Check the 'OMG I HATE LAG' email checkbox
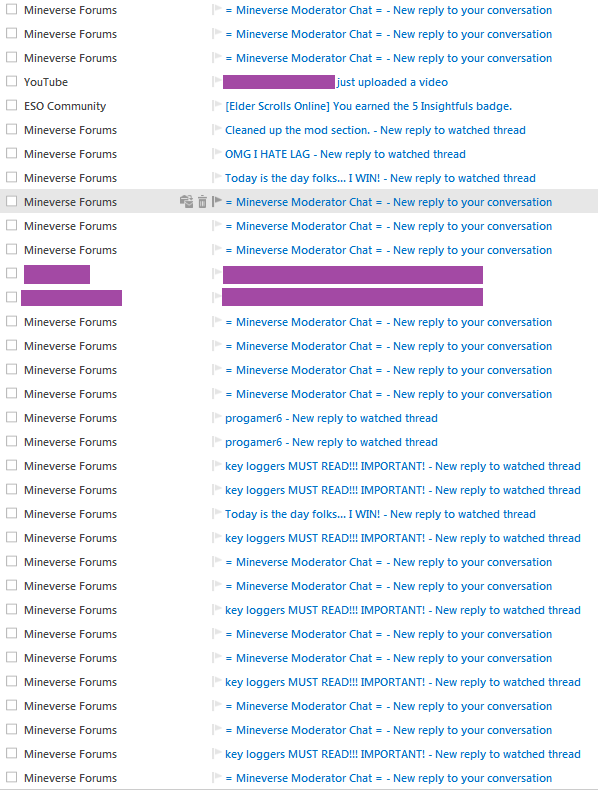Screen dimensions: 598x790 tap(11, 153)
